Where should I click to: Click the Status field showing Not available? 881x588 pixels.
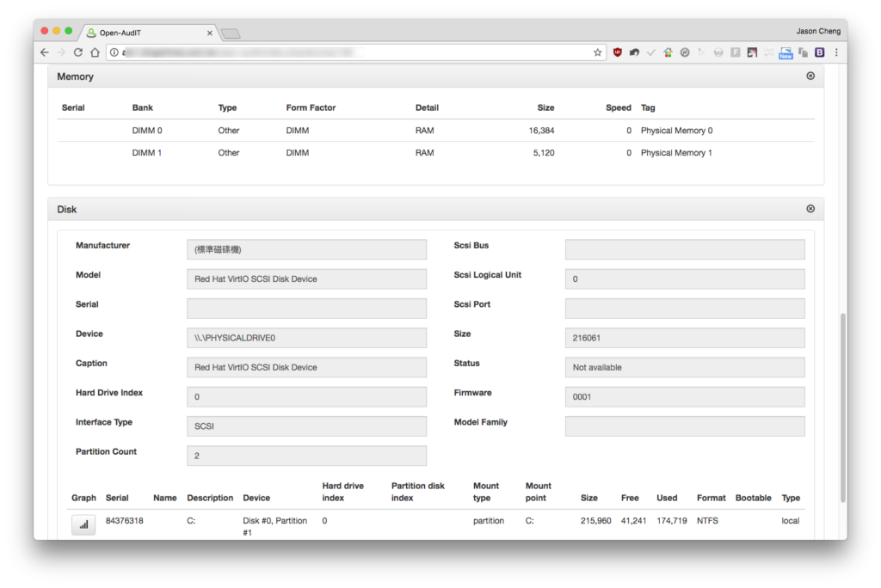[x=685, y=367]
